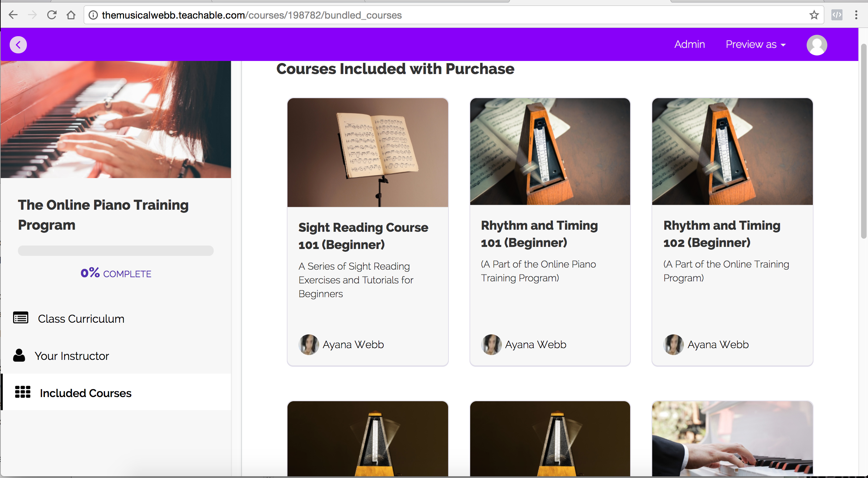The width and height of the screenshot is (868, 478).
Task: Click Ayana Webb avatar on Rhythm 102 card
Action: [673, 344]
